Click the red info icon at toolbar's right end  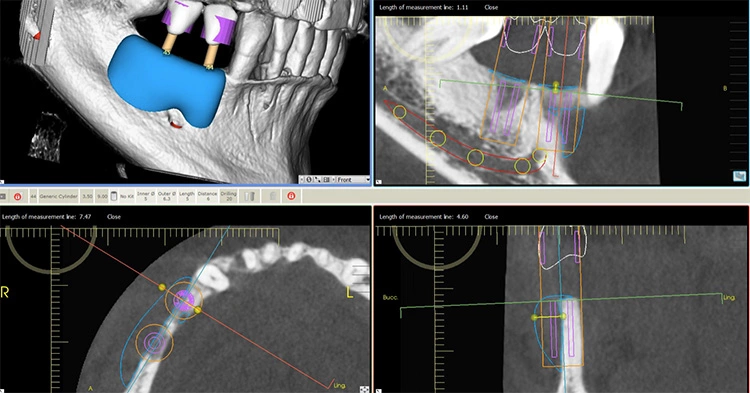point(291,196)
